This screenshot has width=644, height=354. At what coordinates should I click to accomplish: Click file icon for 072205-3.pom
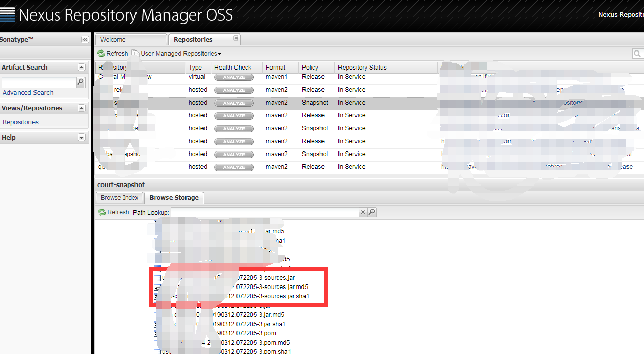click(157, 333)
